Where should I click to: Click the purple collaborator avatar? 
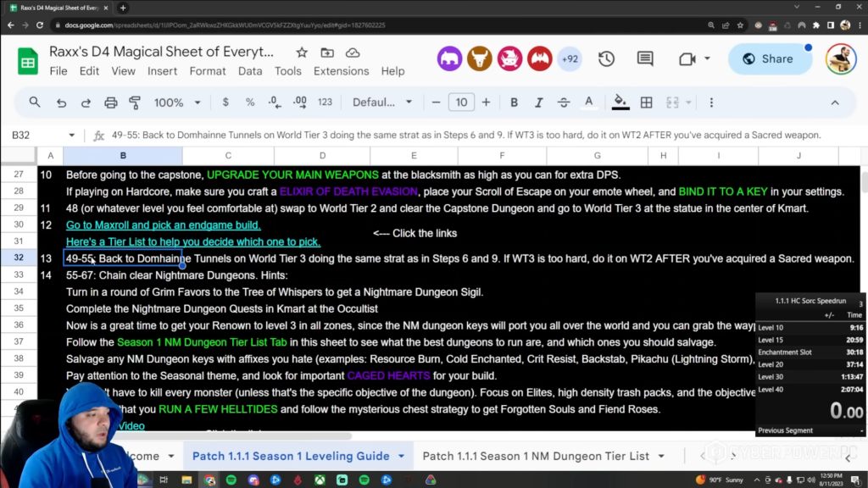449,58
